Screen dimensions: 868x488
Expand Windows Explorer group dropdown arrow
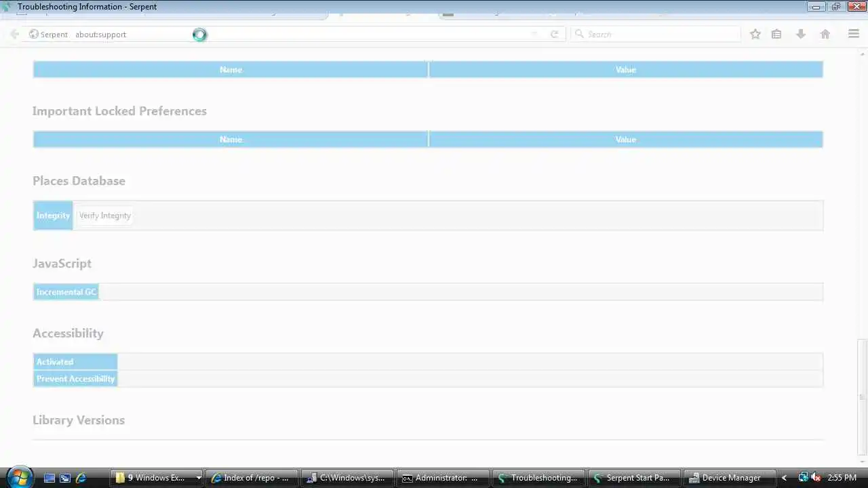(x=198, y=478)
